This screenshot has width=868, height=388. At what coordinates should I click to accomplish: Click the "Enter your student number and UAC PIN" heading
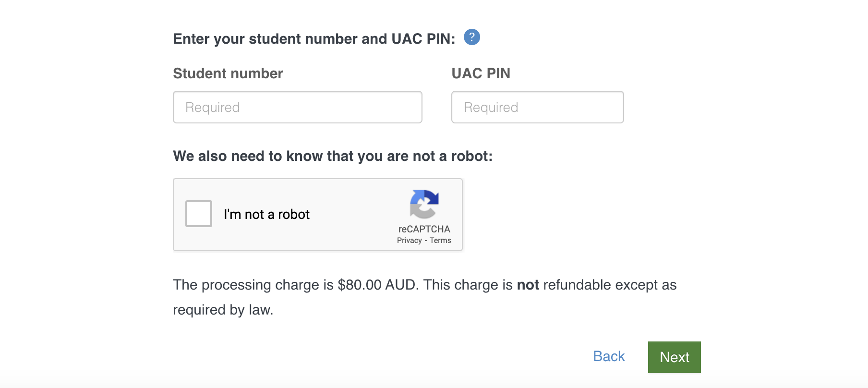point(314,39)
